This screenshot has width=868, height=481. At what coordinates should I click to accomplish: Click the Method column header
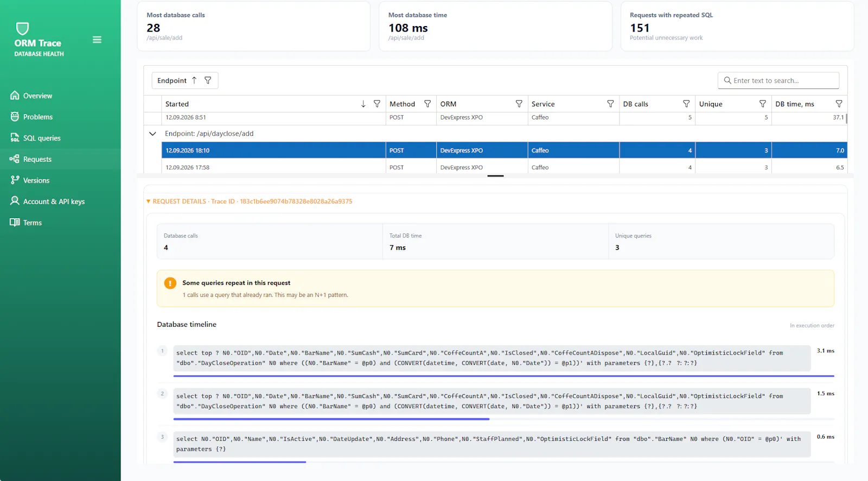411,104
